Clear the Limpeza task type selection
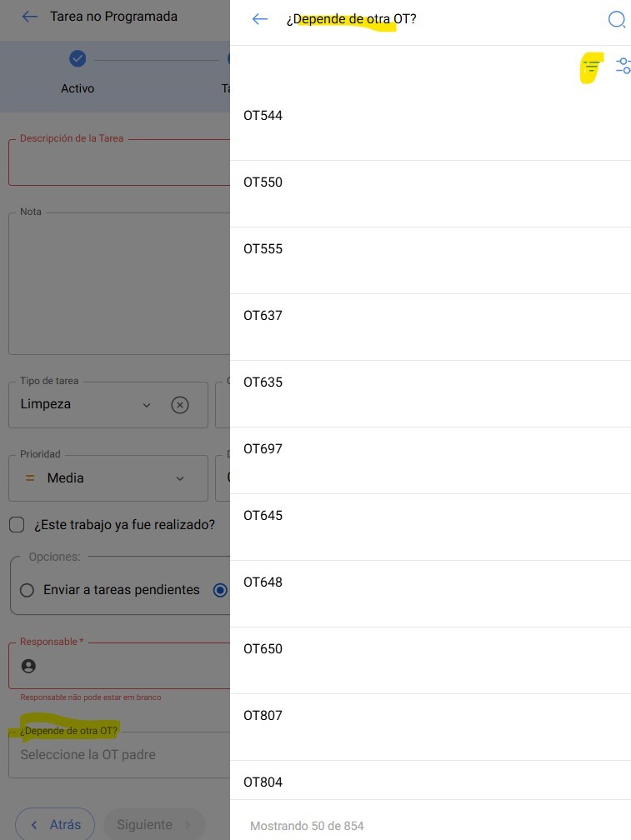Screen dimensions: 631x840 [x=180, y=405]
